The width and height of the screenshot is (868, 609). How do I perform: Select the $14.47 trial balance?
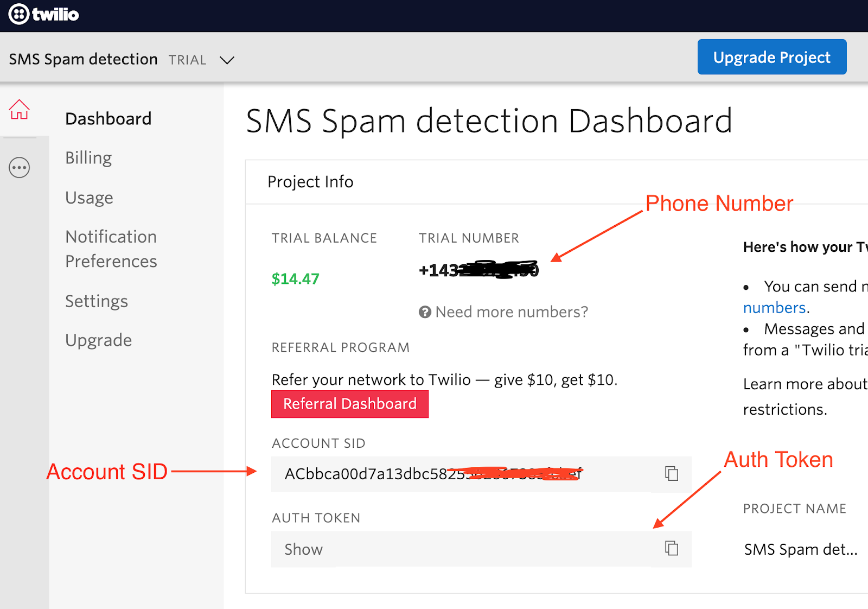295,279
